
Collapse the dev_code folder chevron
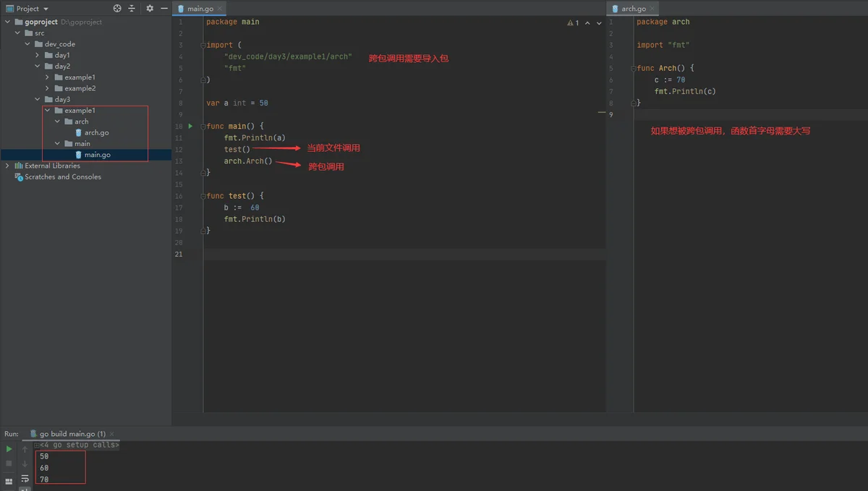click(27, 44)
